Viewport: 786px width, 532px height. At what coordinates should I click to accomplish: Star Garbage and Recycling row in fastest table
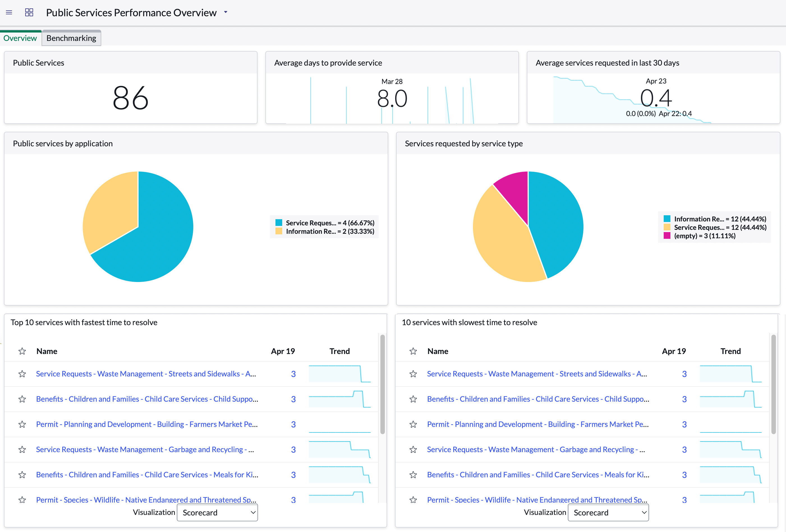click(22, 450)
